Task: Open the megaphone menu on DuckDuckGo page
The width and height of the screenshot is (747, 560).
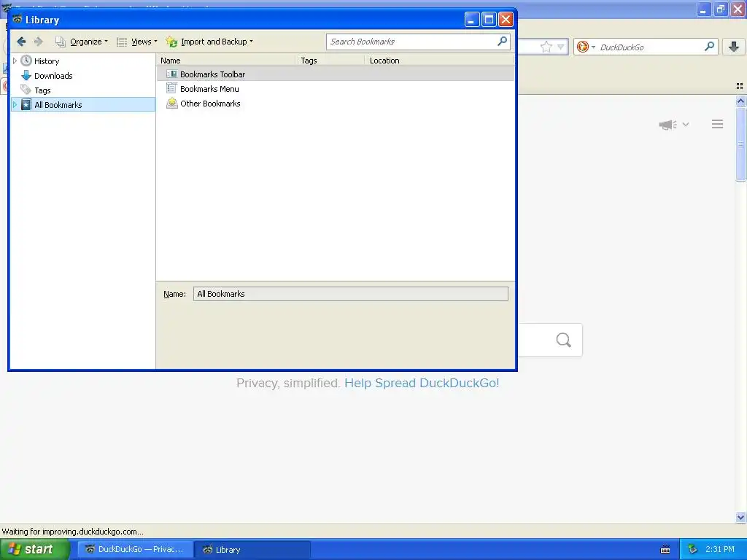Action: [667, 125]
